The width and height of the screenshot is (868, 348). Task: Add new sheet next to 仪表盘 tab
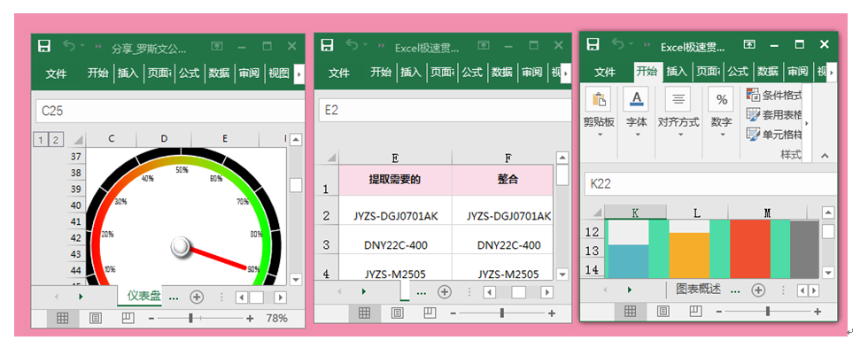(197, 298)
